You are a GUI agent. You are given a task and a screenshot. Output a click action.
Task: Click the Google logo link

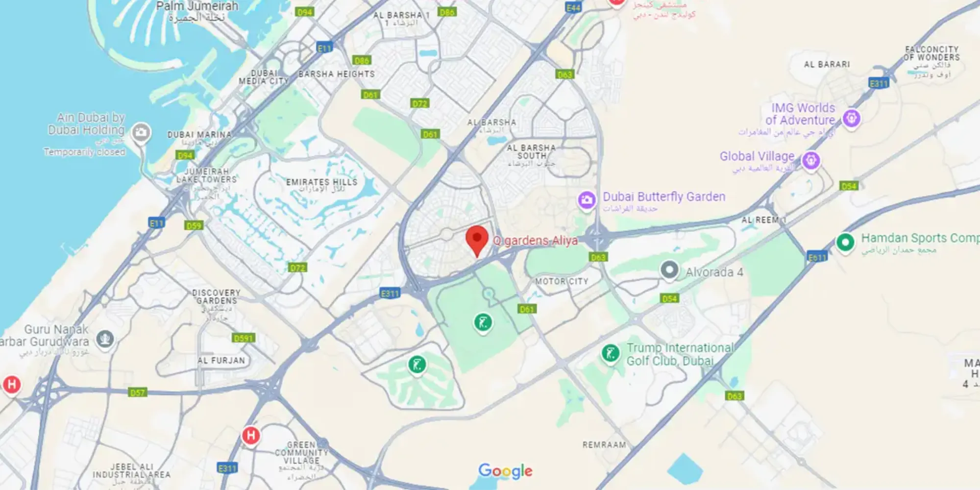click(x=505, y=471)
